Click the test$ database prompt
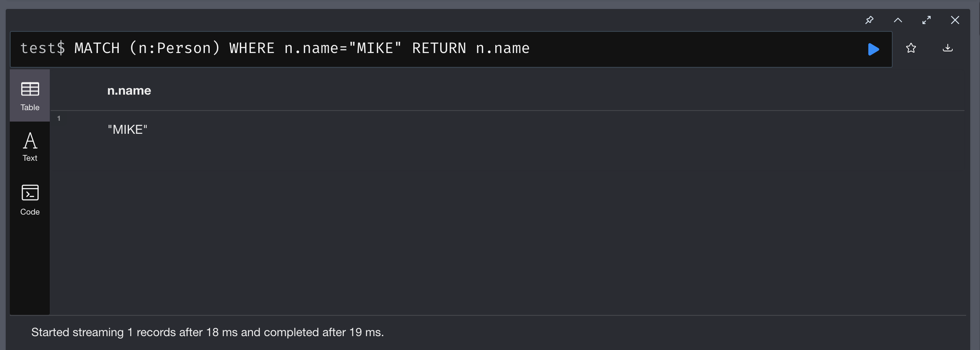The image size is (980, 350). pyautogui.click(x=42, y=49)
